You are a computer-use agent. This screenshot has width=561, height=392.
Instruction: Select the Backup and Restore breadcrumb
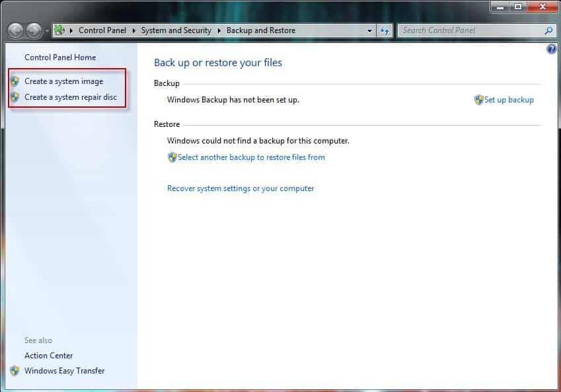click(261, 30)
